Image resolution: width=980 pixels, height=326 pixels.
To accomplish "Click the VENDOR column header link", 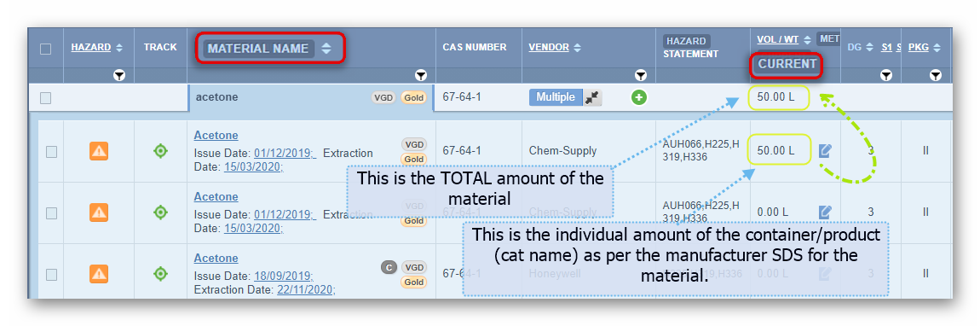I will click(549, 47).
